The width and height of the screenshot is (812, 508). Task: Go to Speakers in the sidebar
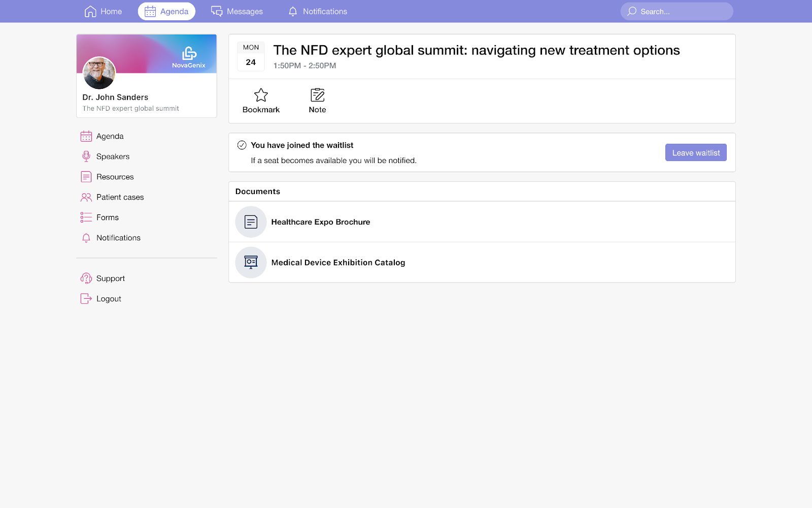pyautogui.click(x=113, y=156)
